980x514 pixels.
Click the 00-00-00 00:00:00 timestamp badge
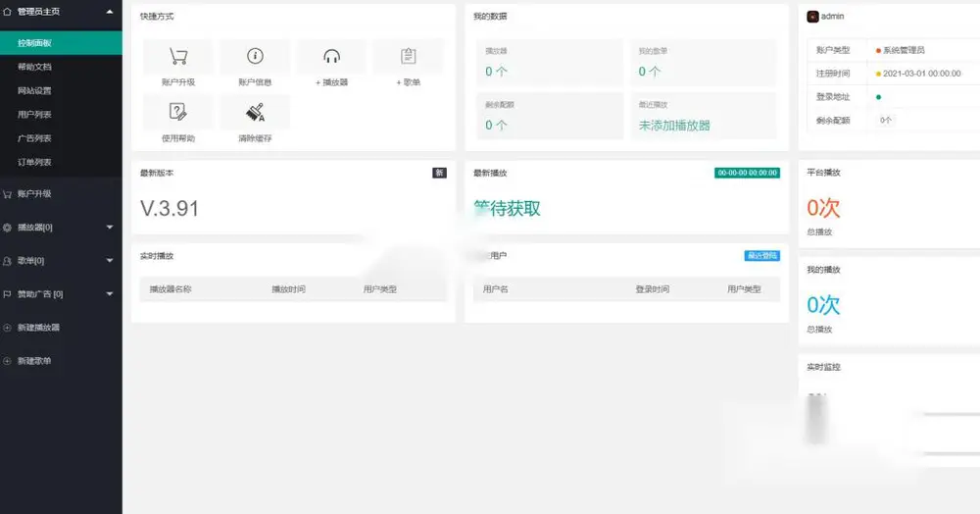tap(747, 174)
